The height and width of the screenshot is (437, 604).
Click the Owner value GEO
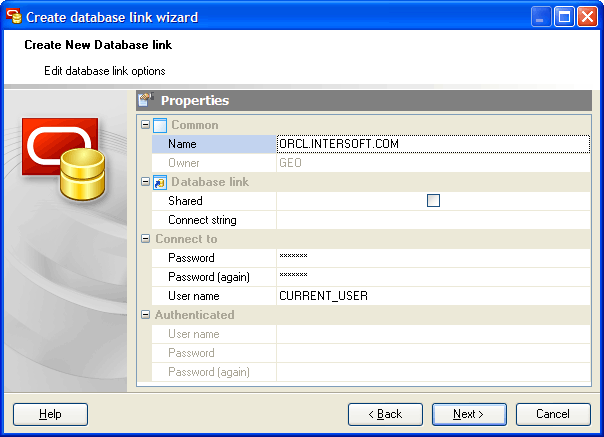pyautogui.click(x=433, y=163)
